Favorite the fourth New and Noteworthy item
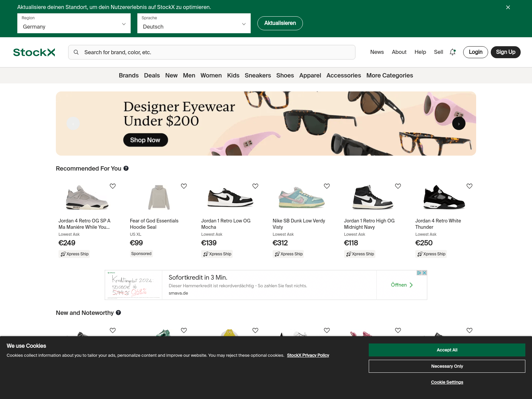Screen dimensions: 532x399 tap(327, 331)
